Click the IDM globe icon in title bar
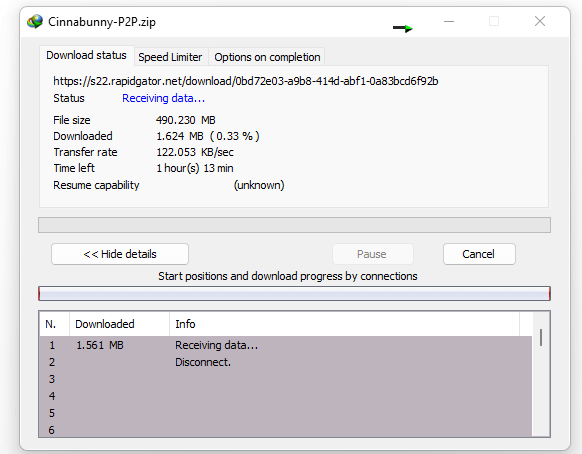 point(35,22)
